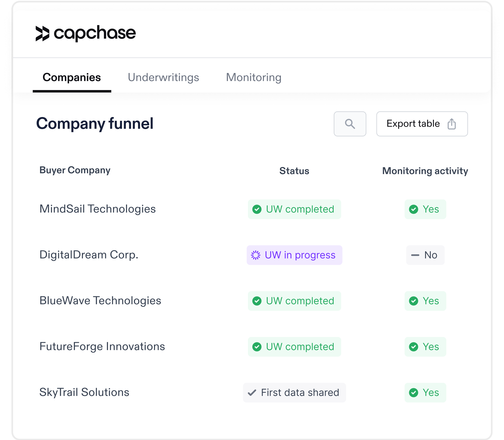This screenshot has height=440, width=504.
Task: Click the dash icon in the No badge
Action: (415, 255)
